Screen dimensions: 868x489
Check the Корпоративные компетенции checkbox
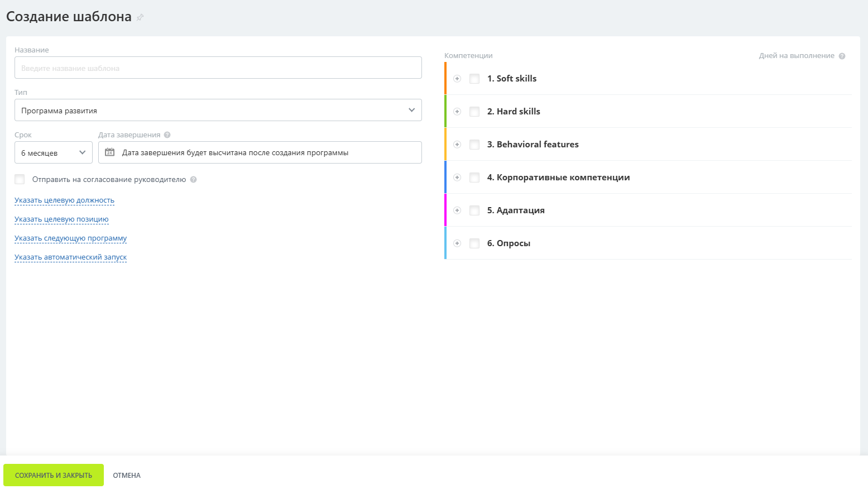pyautogui.click(x=474, y=178)
